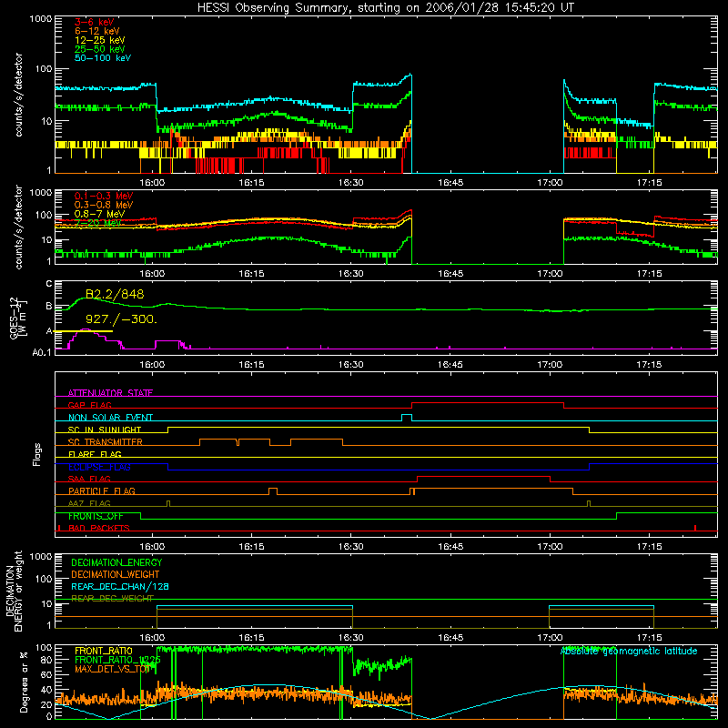Select the SC_TRANSMITTER flag label
The image size is (728, 728).
(106, 442)
